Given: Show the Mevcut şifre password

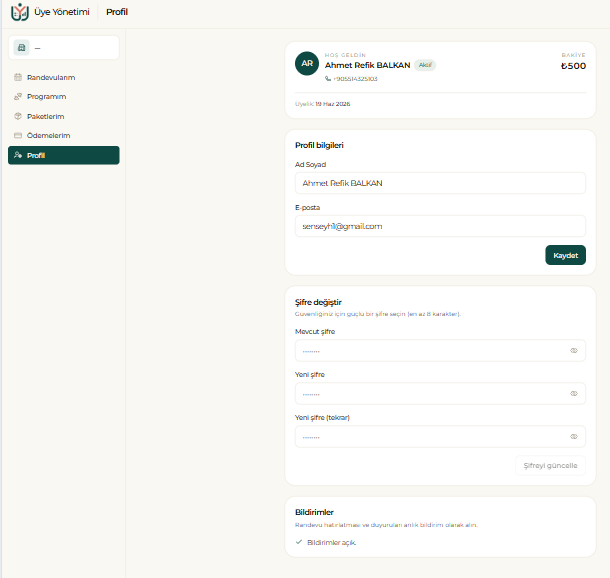Looking at the screenshot, I should 574,350.
